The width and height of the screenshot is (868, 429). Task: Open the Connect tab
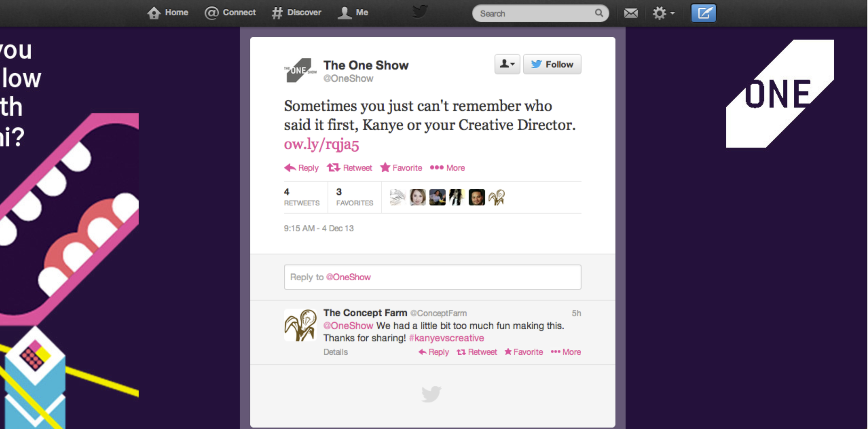[x=230, y=13]
